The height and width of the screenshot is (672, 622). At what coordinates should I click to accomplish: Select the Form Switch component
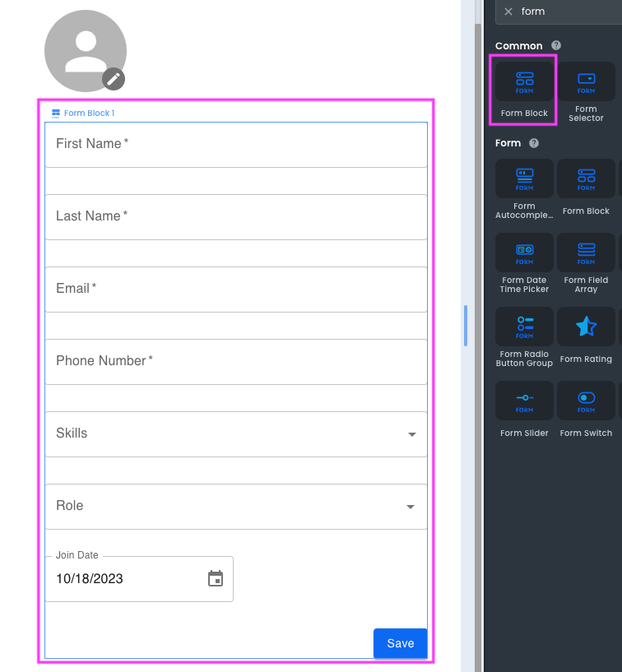tap(586, 409)
